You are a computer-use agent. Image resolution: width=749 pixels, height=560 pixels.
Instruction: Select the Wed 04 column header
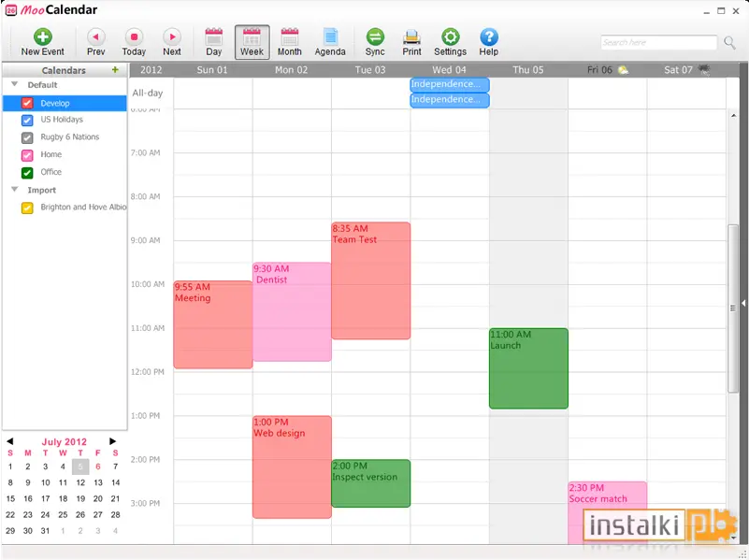(x=449, y=70)
